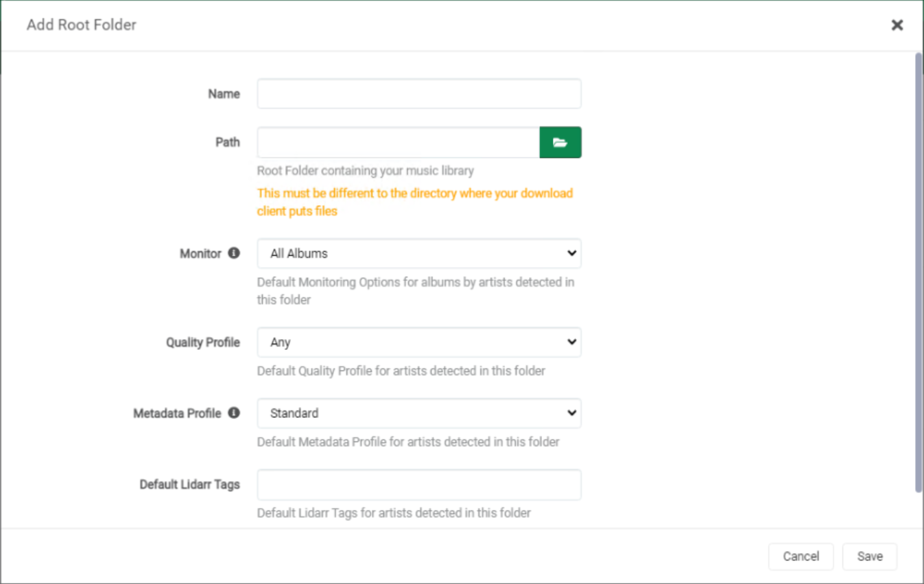Viewport: 924px width, 584px height.
Task: Click the 'Path' field label
Action: 228,142
